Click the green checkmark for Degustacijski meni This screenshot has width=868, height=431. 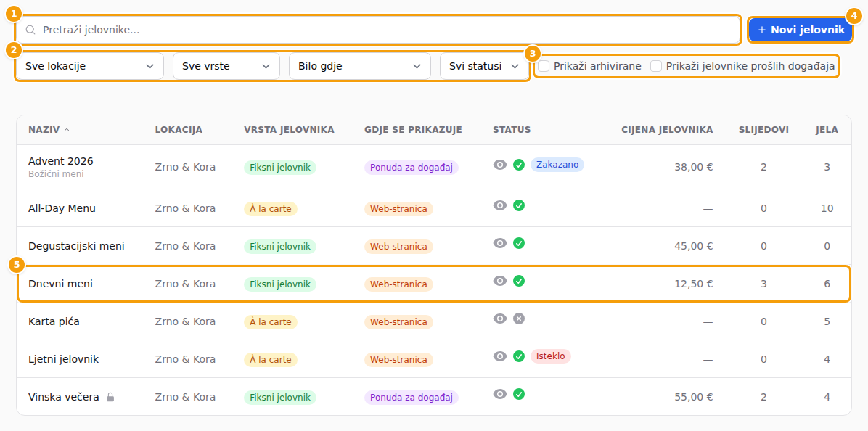coord(519,243)
